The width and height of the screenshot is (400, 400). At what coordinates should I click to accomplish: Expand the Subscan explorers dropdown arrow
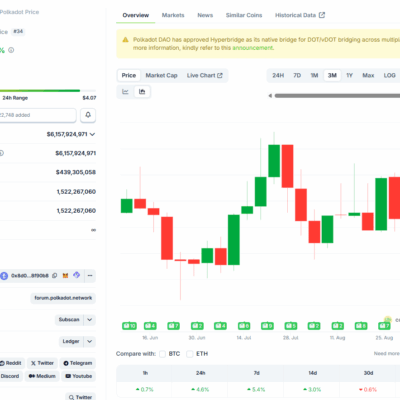(90, 320)
